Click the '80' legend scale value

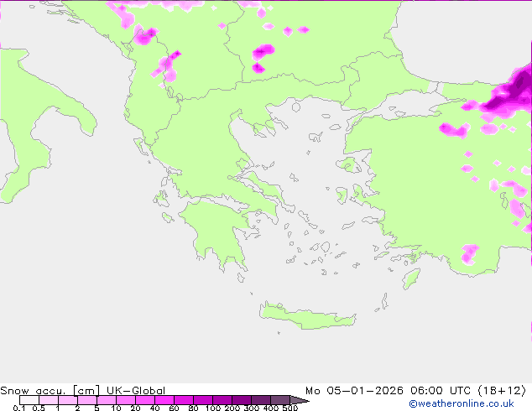pyautogui.click(x=193, y=408)
